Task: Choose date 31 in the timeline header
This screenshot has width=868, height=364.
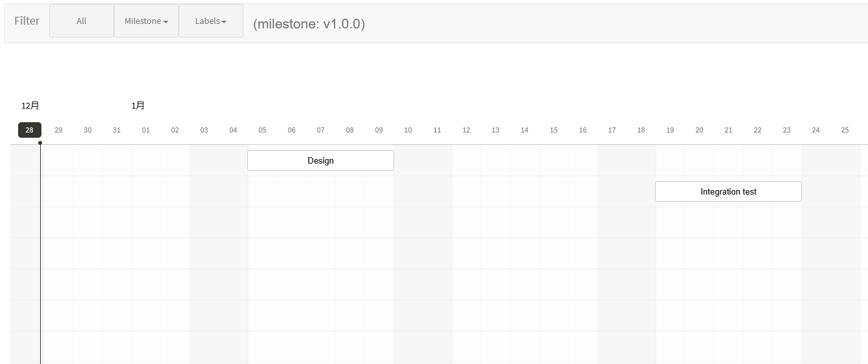Action: [117, 130]
